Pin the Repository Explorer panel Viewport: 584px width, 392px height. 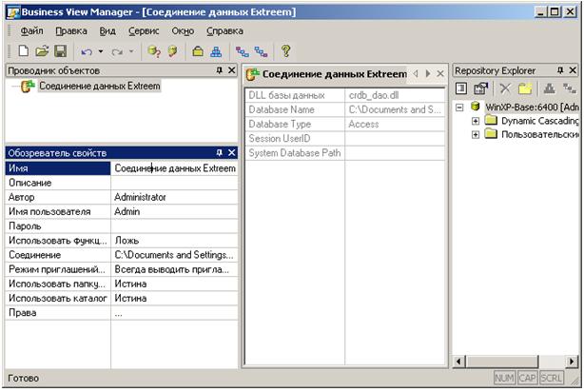tap(560, 70)
